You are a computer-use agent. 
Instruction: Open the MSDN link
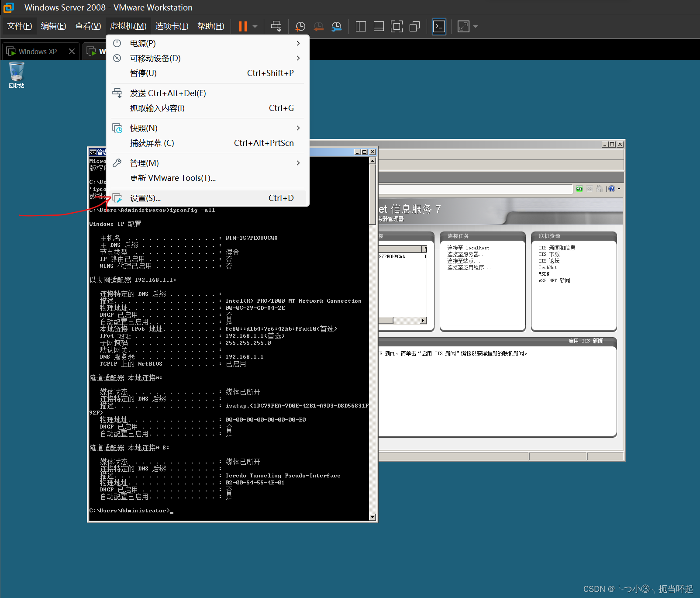tap(544, 274)
